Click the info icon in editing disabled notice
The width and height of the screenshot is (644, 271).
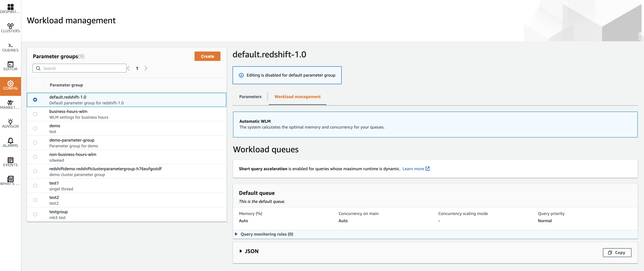[241, 75]
